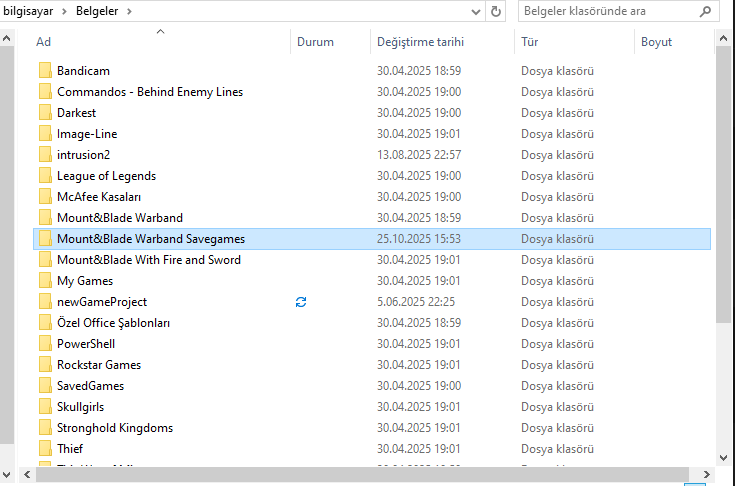Expand the chevron after Belgeler in the path
This screenshot has width=735, height=486.
click(x=129, y=11)
